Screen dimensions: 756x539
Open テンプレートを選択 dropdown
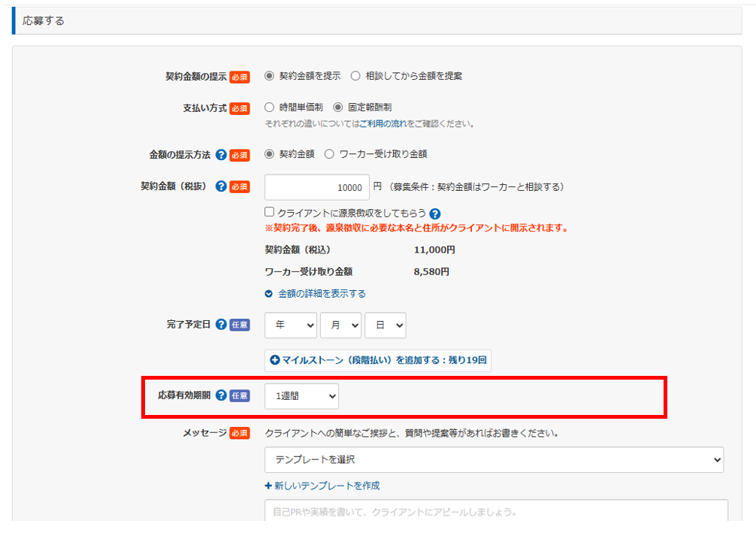pyautogui.click(x=494, y=459)
